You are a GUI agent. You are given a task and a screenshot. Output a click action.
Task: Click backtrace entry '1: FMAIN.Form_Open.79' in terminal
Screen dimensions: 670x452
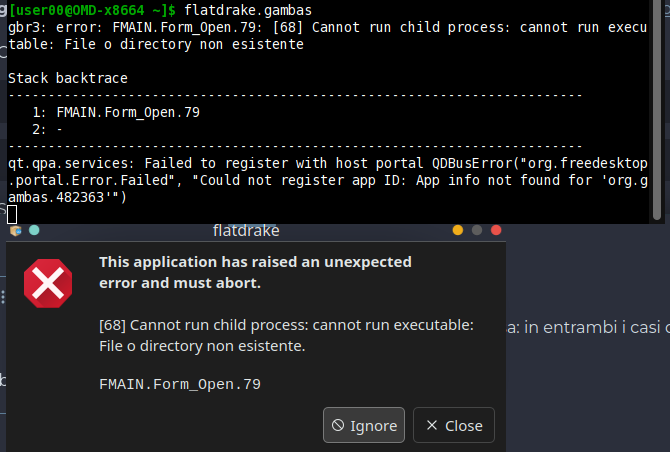pos(116,112)
